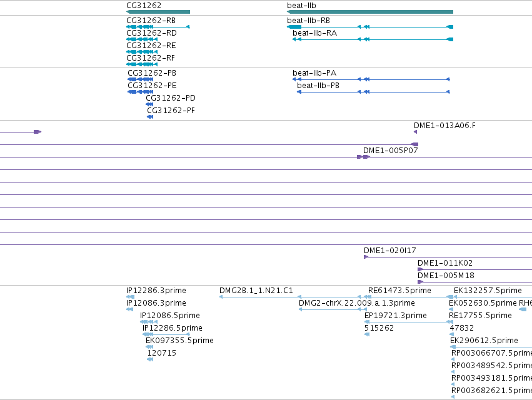Image resolution: width=532 pixels, height=400 pixels.
Task: Select the IP12286.5prime EST
Action: point(173,328)
